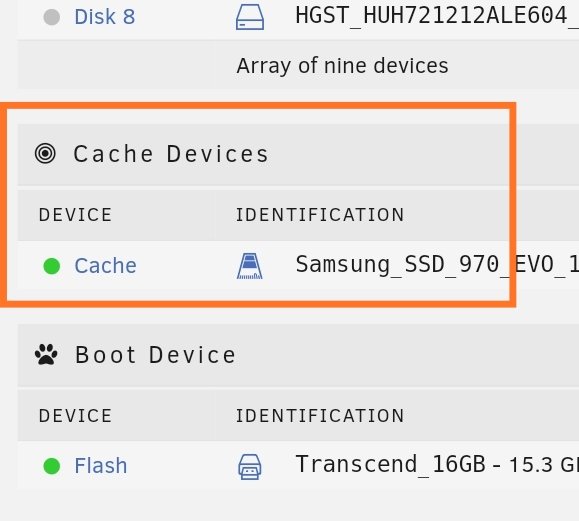This screenshot has width=579, height=521.
Task: Click the bullseye icon beside Cache Devices
Action: tap(45, 153)
